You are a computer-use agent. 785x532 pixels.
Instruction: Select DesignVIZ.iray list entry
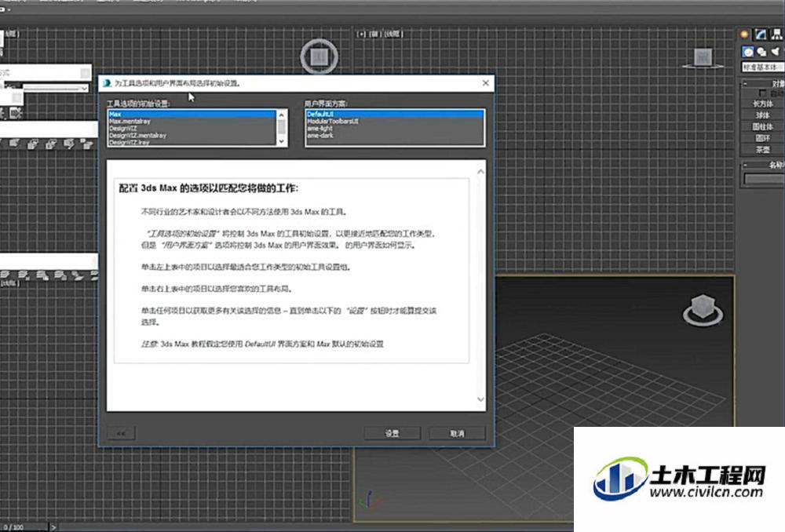[x=192, y=142]
